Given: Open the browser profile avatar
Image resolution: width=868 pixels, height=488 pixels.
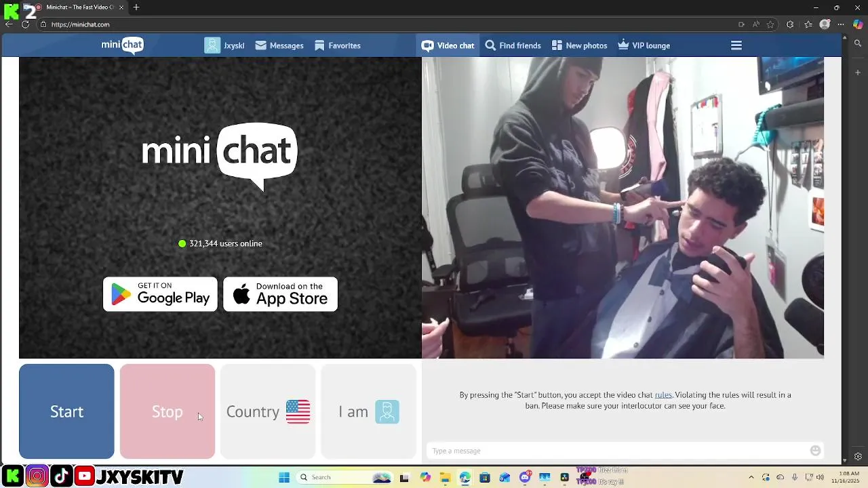Looking at the screenshot, I should click(825, 24).
